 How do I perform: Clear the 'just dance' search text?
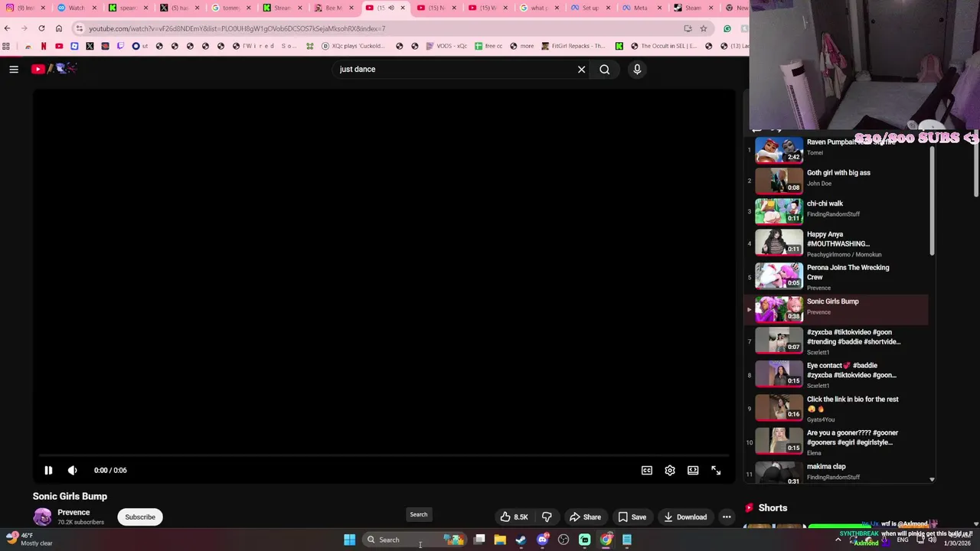pos(581,70)
